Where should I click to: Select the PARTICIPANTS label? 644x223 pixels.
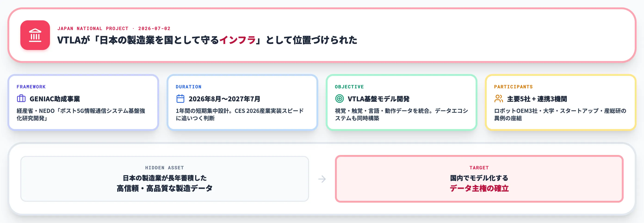513,87
